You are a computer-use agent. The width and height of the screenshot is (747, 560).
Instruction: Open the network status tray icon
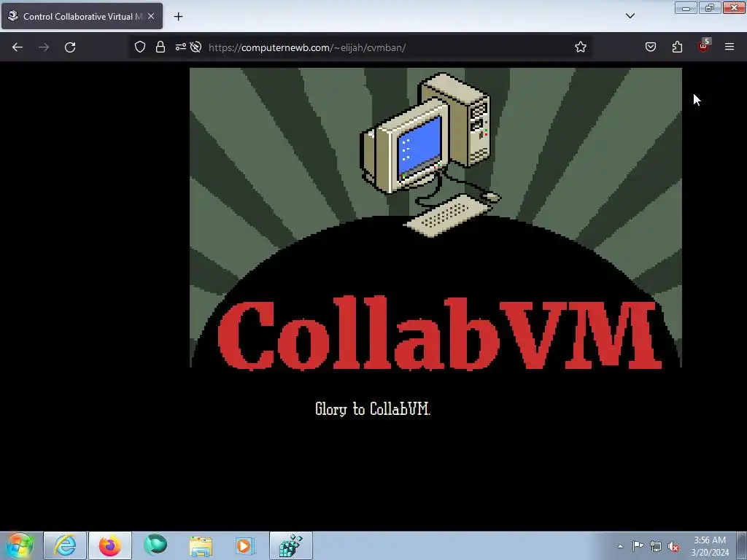(x=656, y=547)
